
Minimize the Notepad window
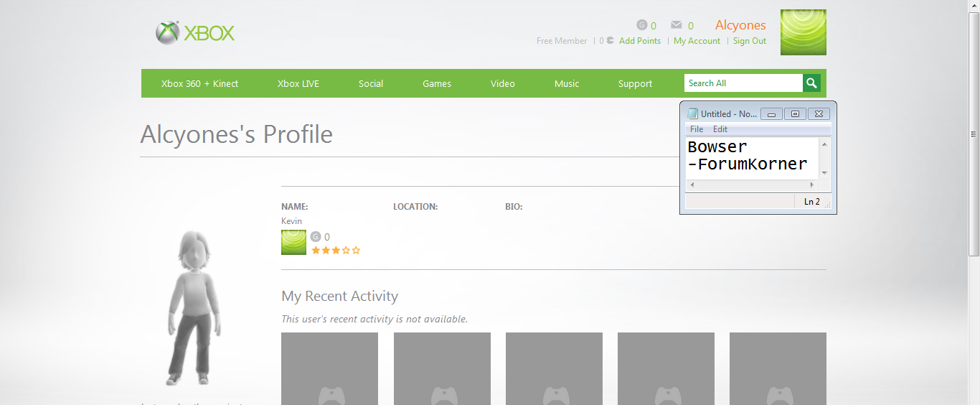(x=771, y=113)
